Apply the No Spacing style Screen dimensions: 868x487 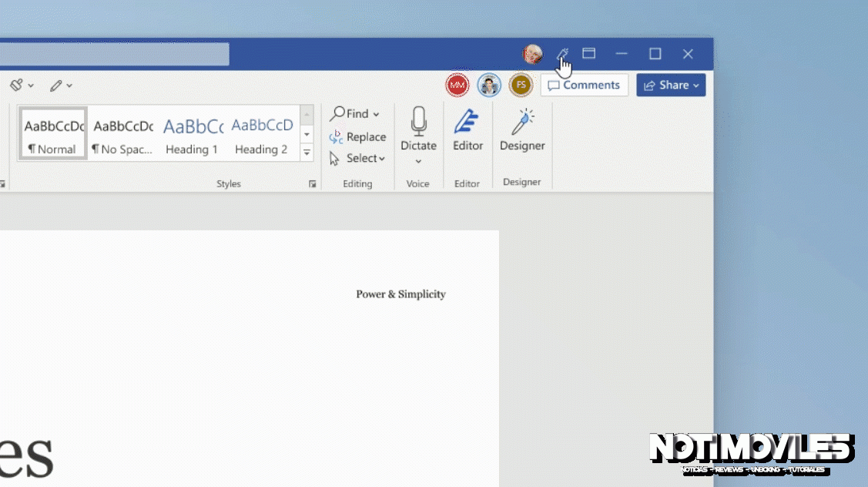[x=123, y=133]
